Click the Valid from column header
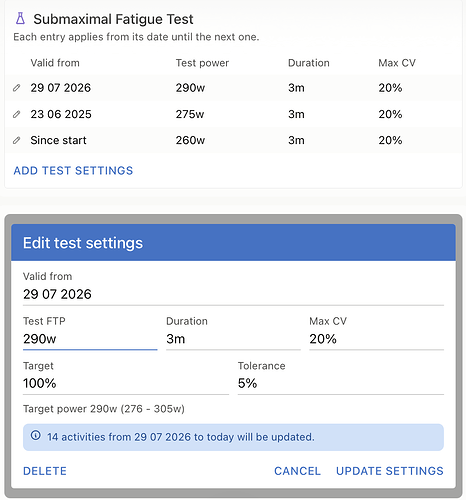This screenshot has height=500, width=466. point(55,63)
